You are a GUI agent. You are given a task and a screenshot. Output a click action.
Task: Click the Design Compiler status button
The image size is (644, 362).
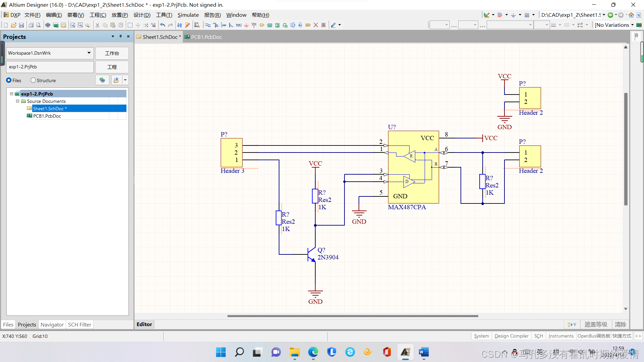(511, 336)
